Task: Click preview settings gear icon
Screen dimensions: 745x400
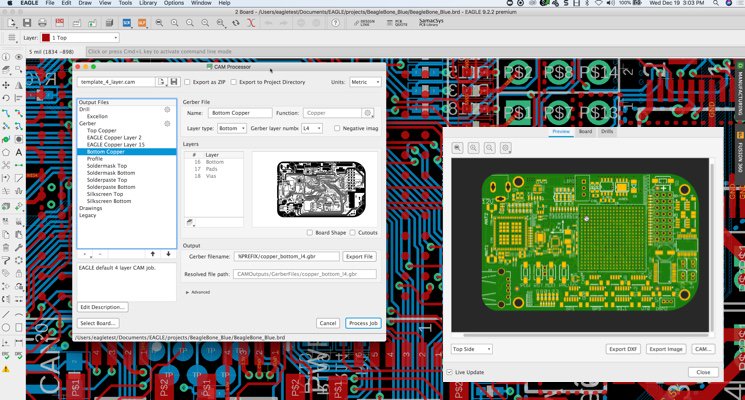Action: tap(506, 148)
